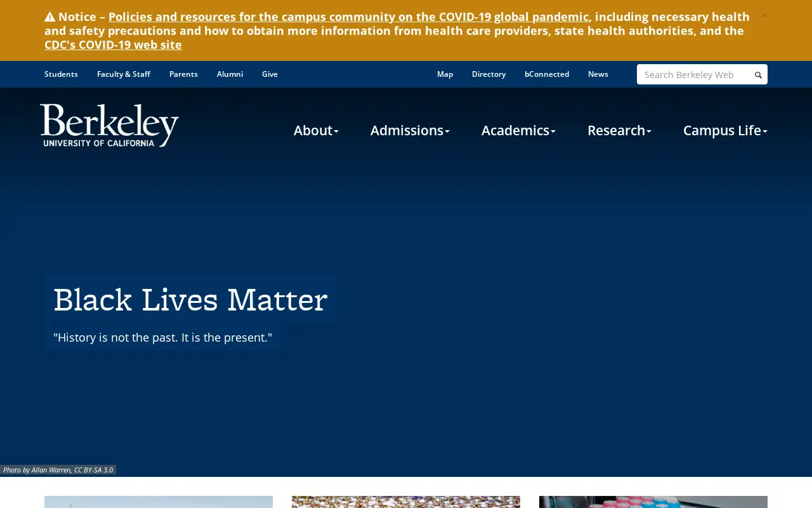Click the Black Lives Matter headline
This screenshot has width=812, height=508.
190,300
